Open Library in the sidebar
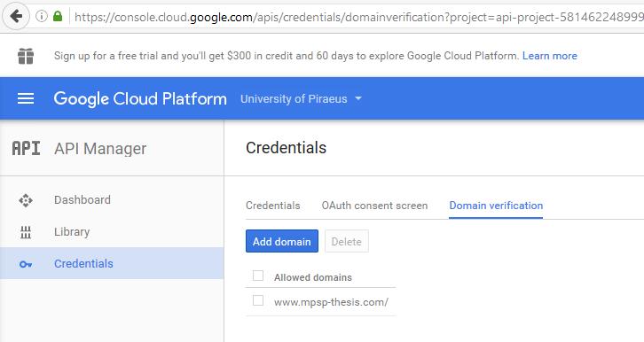 point(112,232)
